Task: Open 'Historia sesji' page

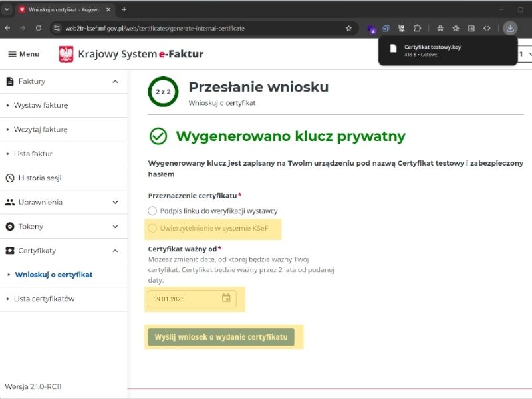Action: point(40,178)
